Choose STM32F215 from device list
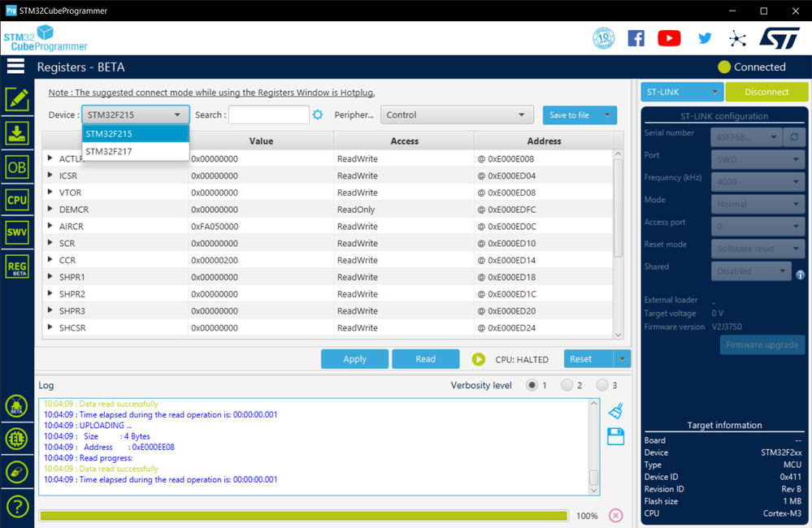812x528 pixels. (136, 133)
